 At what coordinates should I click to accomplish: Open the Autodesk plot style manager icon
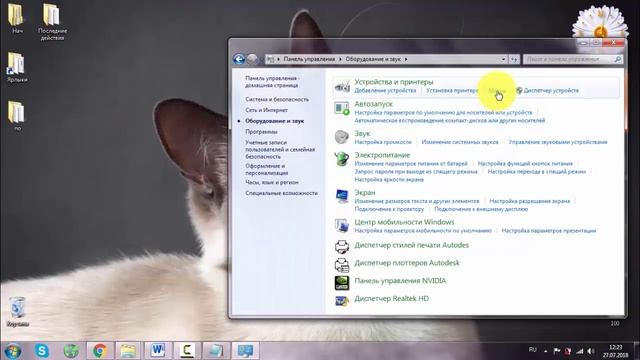point(342,247)
